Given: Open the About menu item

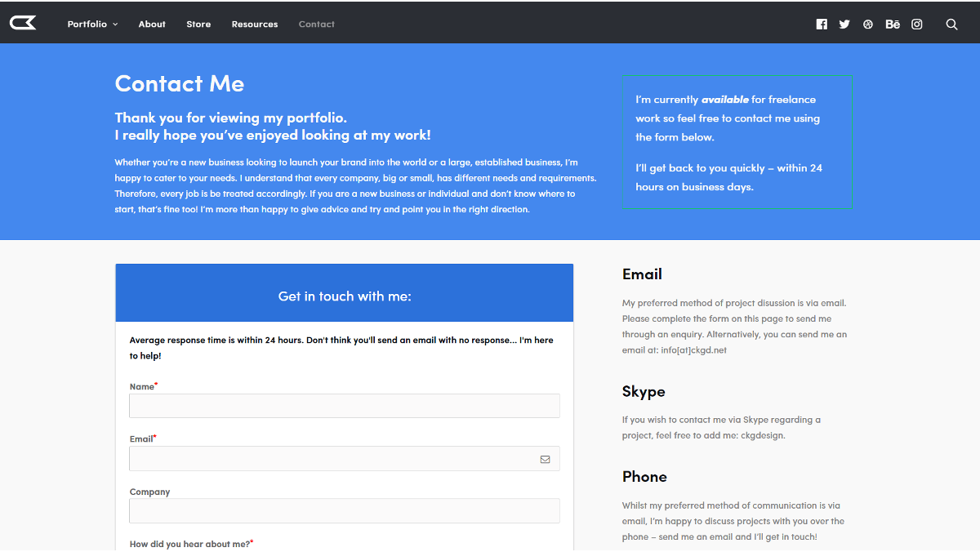Looking at the screenshot, I should pos(152,24).
